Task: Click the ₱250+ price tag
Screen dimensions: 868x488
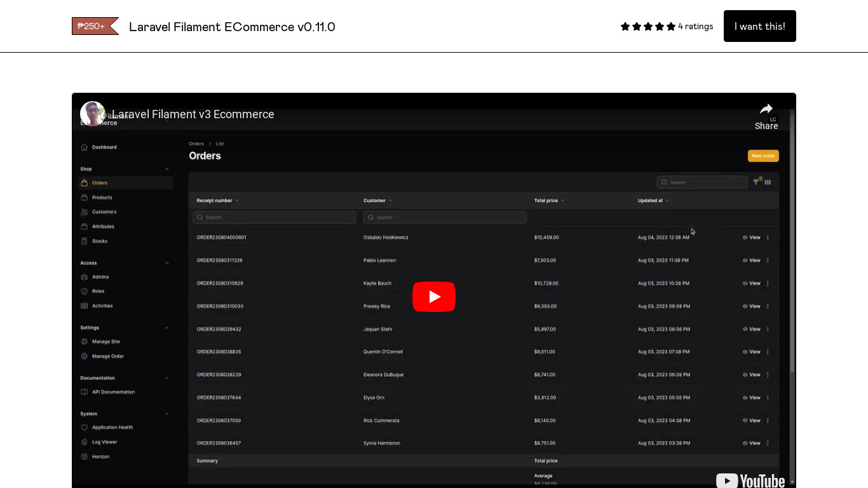Action: pos(95,26)
